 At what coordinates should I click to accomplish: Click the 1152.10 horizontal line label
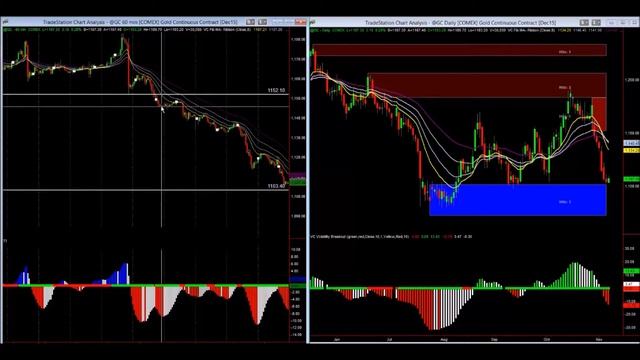[276, 90]
